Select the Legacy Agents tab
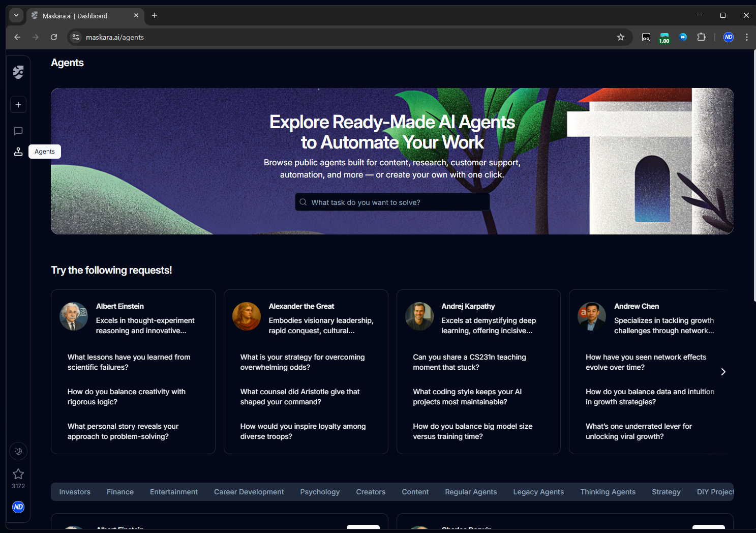This screenshot has width=756, height=533. click(538, 492)
